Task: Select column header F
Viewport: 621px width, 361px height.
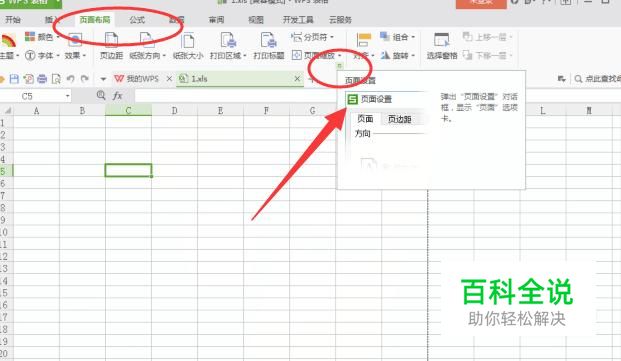Action: tap(266, 110)
